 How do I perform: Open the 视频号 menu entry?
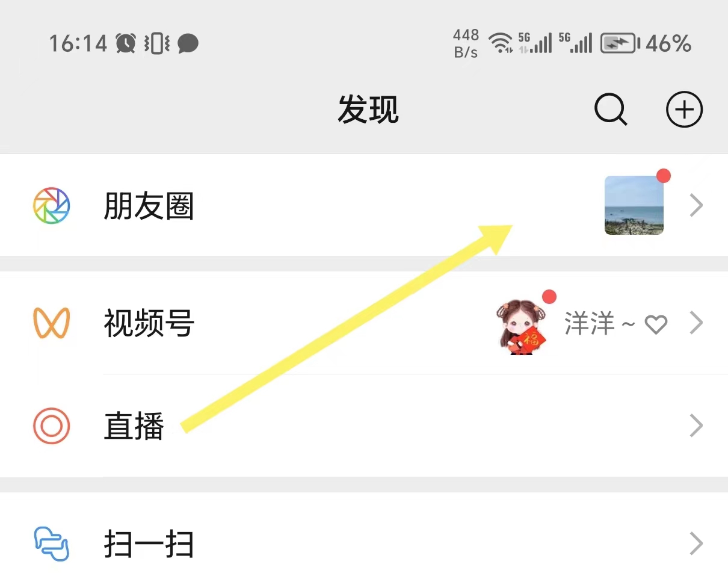click(364, 323)
